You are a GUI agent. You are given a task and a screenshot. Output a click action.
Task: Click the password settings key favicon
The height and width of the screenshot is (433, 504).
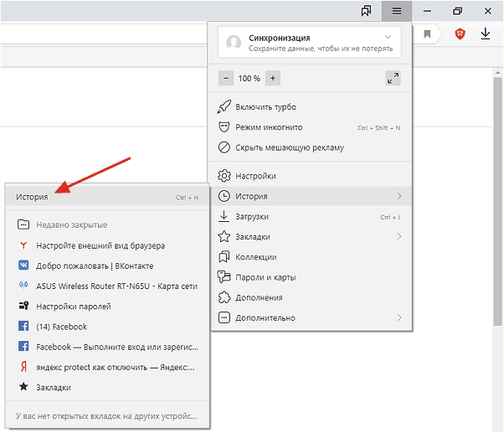pos(23,306)
